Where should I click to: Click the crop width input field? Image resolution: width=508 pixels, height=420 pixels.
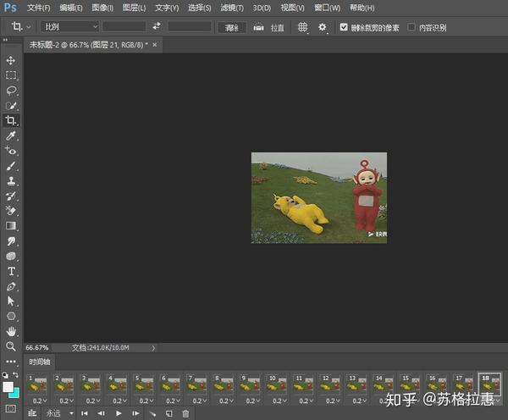tap(124, 26)
